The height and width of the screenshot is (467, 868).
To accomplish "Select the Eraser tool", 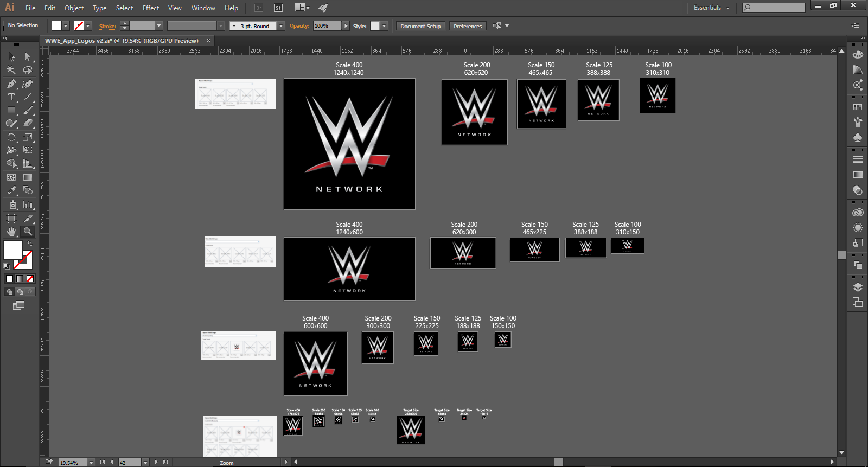I will (28, 123).
